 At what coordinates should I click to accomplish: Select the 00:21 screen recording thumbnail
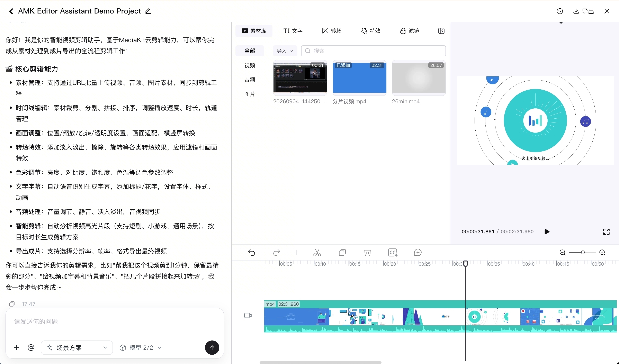click(x=300, y=78)
